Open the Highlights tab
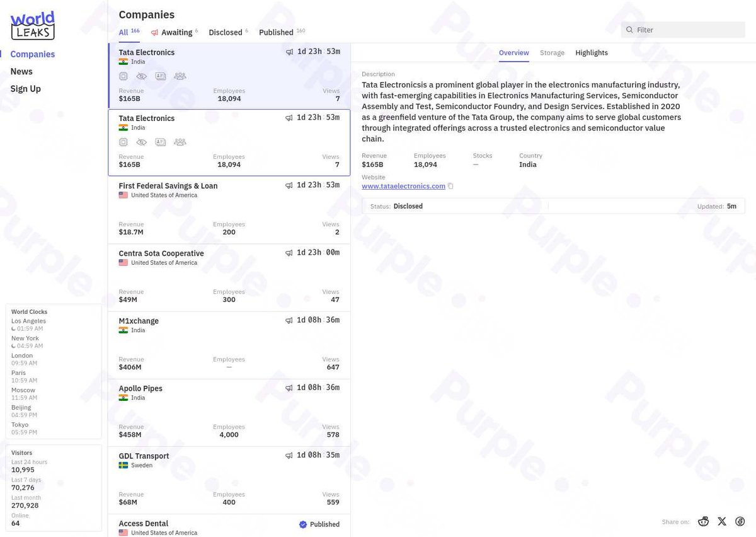 tap(592, 53)
